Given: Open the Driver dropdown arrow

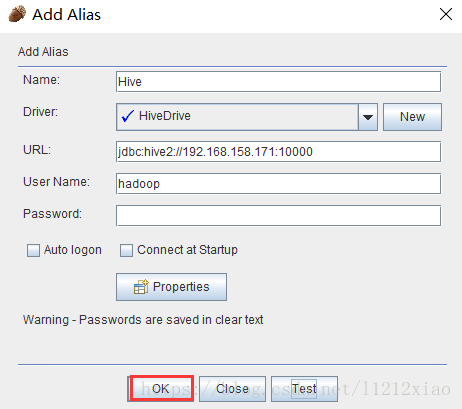Looking at the screenshot, I should [368, 117].
